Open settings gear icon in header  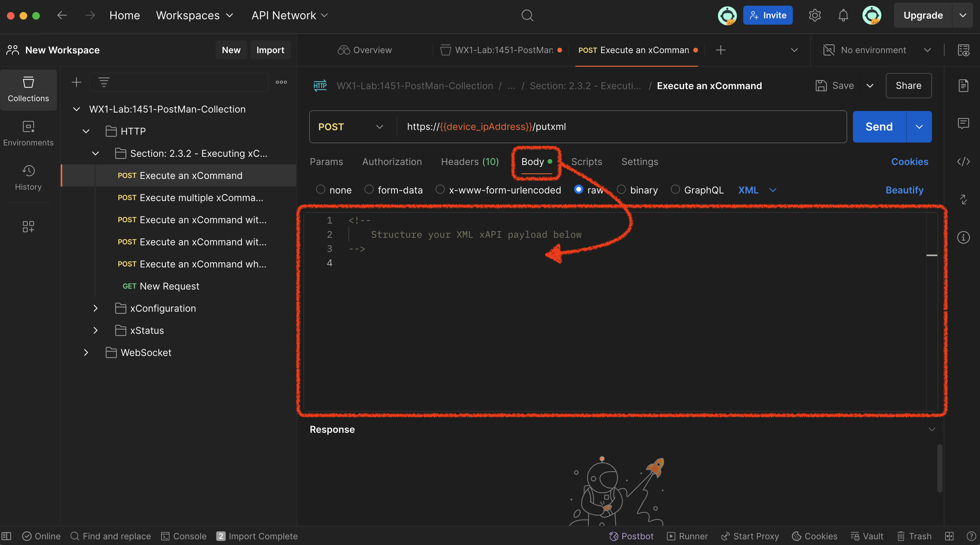[815, 15]
